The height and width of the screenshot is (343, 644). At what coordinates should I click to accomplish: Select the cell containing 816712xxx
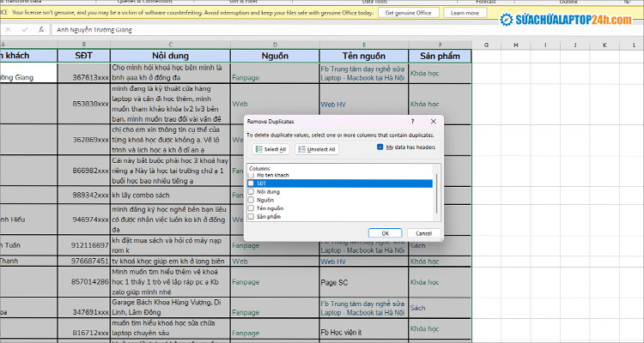[84, 328]
